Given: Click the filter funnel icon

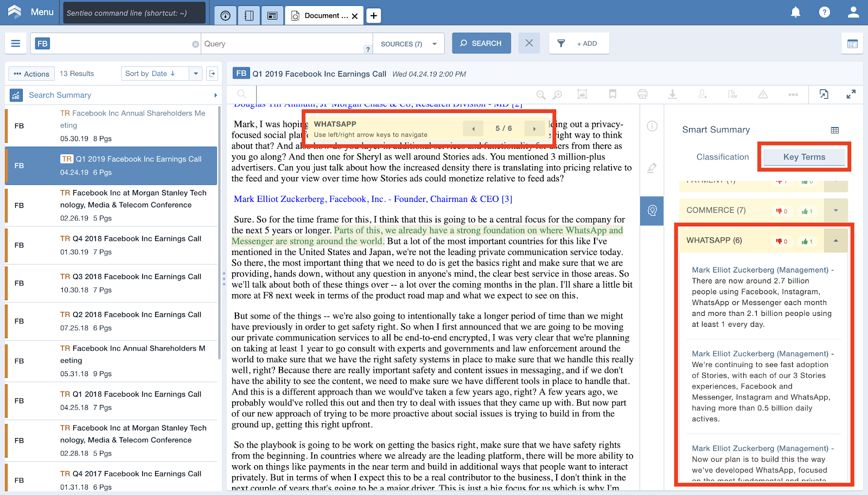Looking at the screenshot, I should pos(561,43).
